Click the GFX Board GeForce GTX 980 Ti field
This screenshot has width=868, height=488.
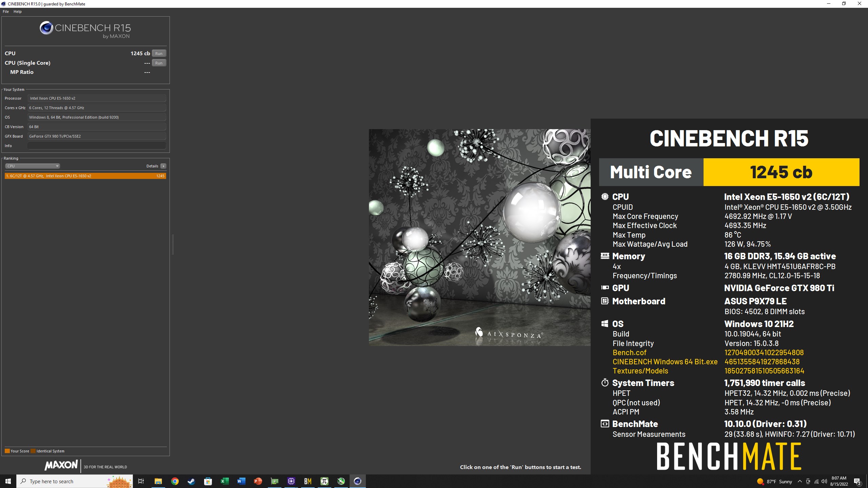tap(97, 136)
